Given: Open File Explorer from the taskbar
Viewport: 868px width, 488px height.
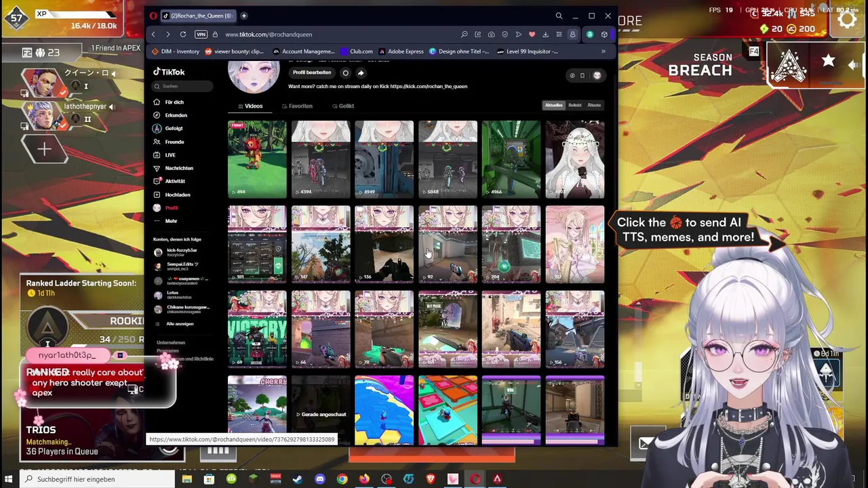Looking at the screenshot, I should 186,479.
